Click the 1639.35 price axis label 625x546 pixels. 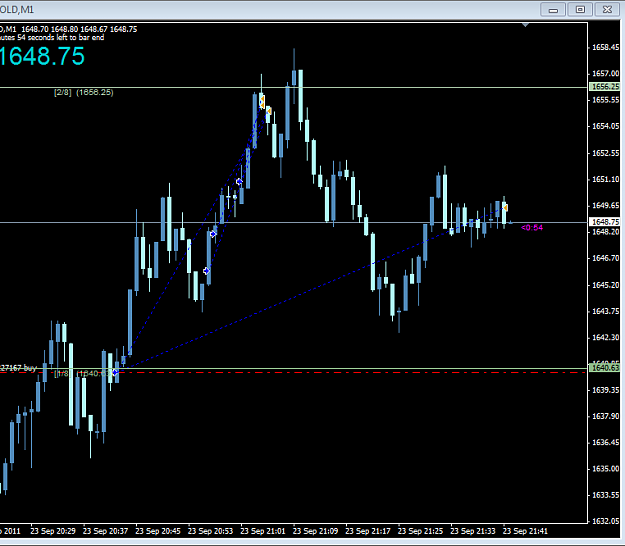605,390
